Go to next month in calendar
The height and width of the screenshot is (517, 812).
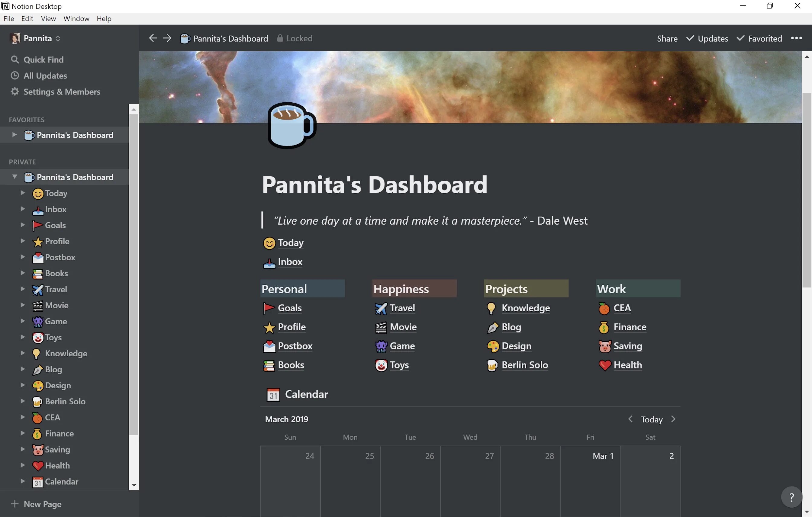(673, 419)
